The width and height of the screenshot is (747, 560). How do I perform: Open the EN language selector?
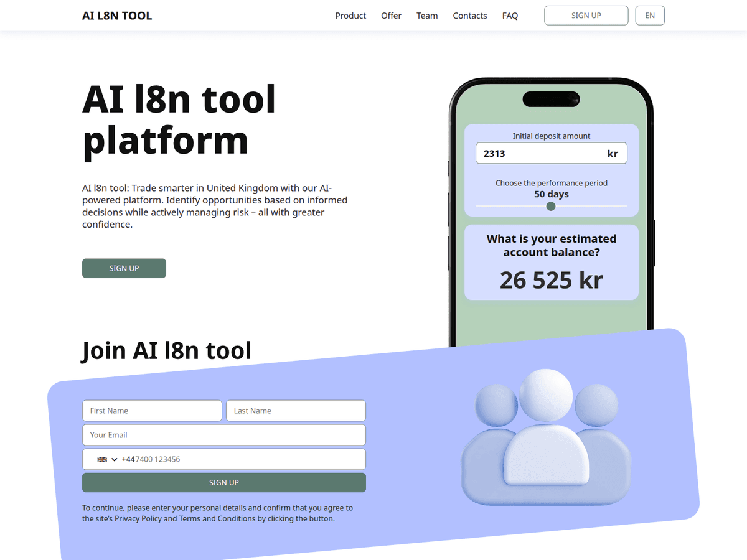click(x=650, y=16)
